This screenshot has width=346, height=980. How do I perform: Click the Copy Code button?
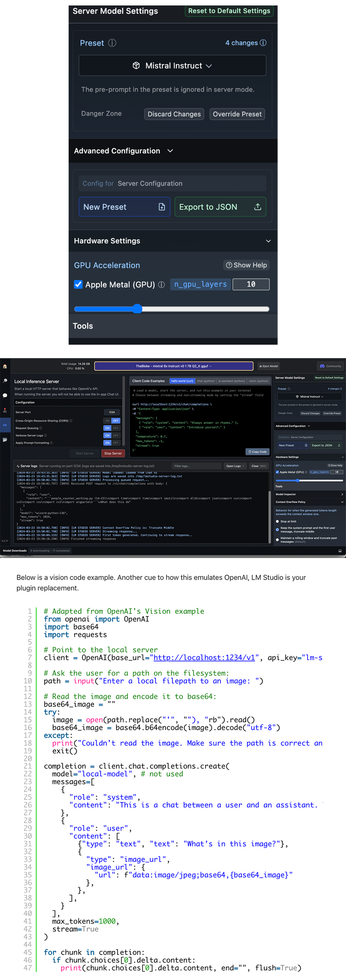coord(257,451)
